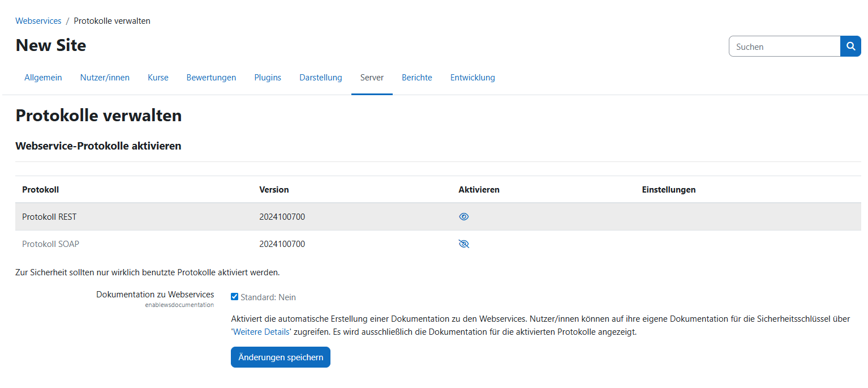
Task: Go to the Bewertungen tab
Action: [211, 78]
